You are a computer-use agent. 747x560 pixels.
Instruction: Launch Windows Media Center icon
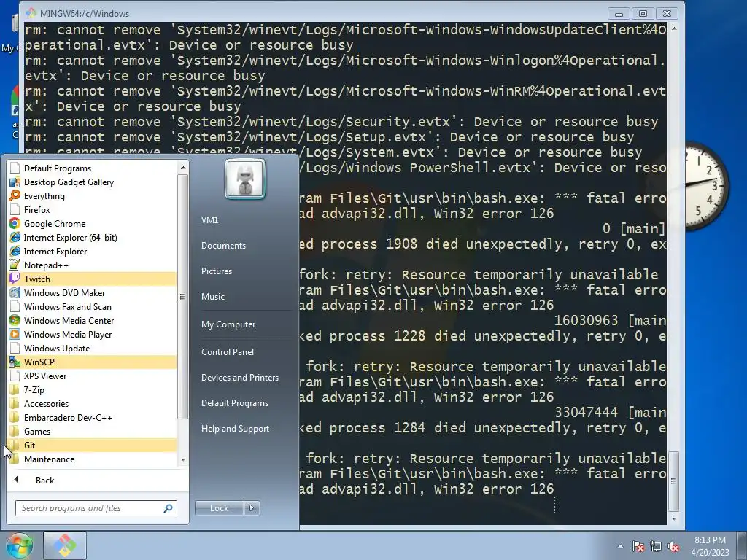pyautogui.click(x=15, y=320)
